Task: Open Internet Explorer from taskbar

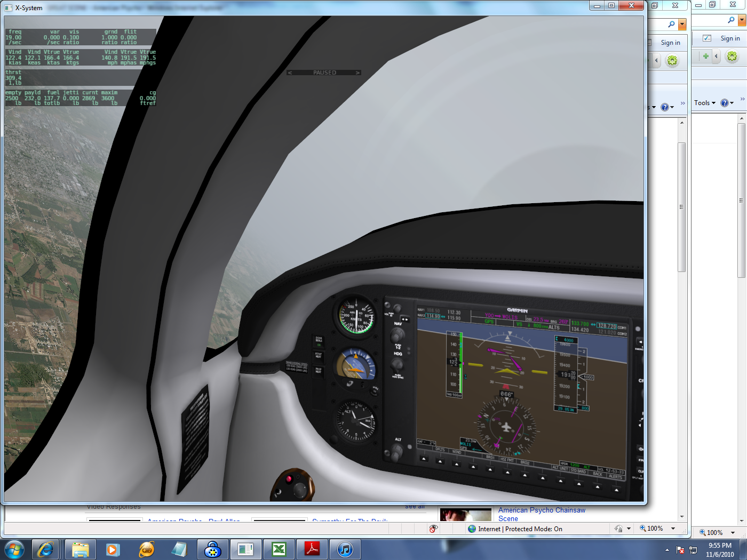Action: pyautogui.click(x=45, y=549)
